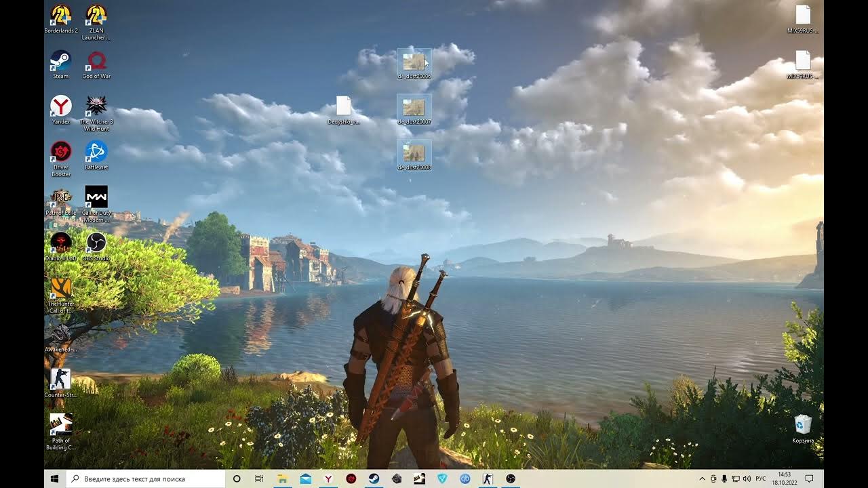The width and height of the screenshot is (868, 488).
Task: Open the clock showing 14:53
Action: 785,479
